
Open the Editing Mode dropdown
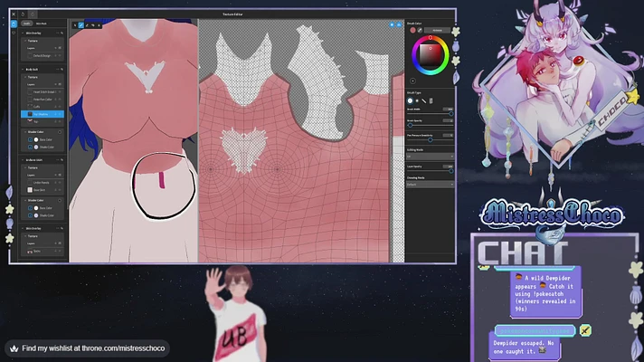click(430, 157)
